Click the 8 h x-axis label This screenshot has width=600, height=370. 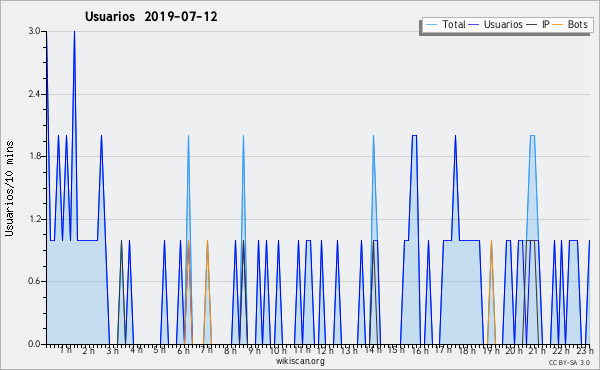click(x=230, y=351)
